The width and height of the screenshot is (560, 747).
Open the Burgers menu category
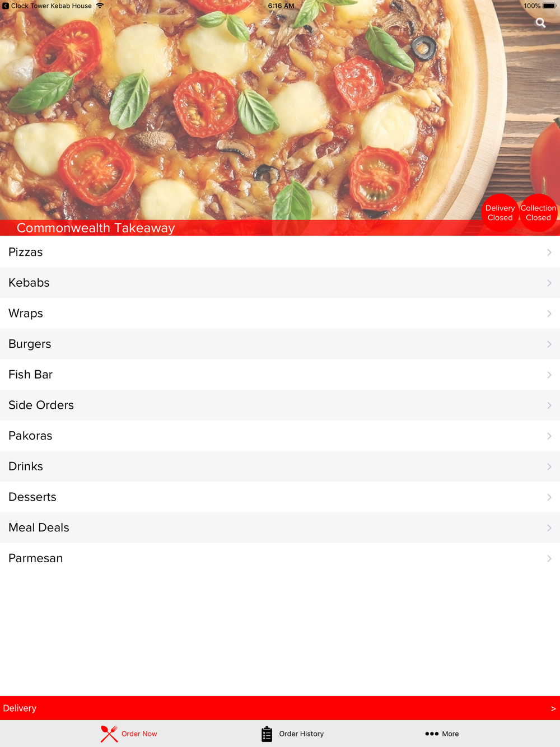[280, 344]
